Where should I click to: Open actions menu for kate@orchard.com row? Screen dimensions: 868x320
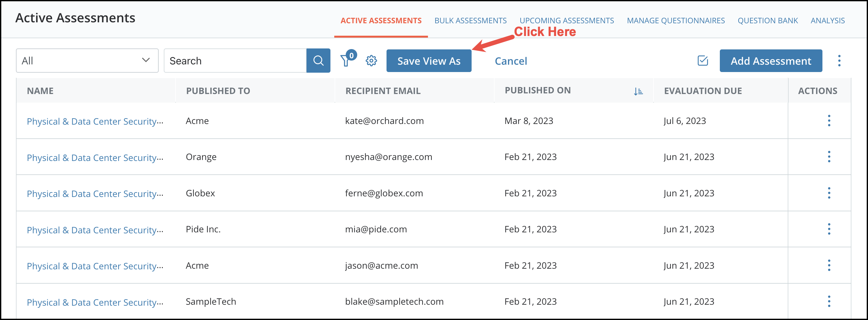click(x=829, y=120)
